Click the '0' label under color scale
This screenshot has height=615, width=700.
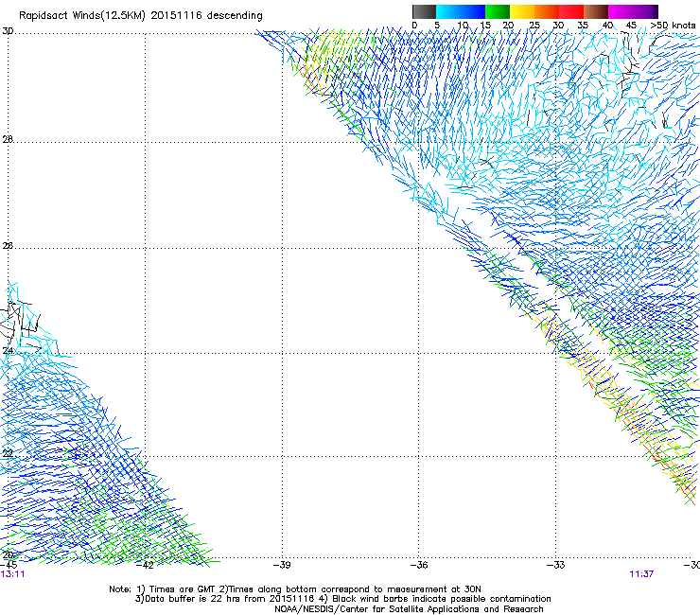[x=414, y=26]
